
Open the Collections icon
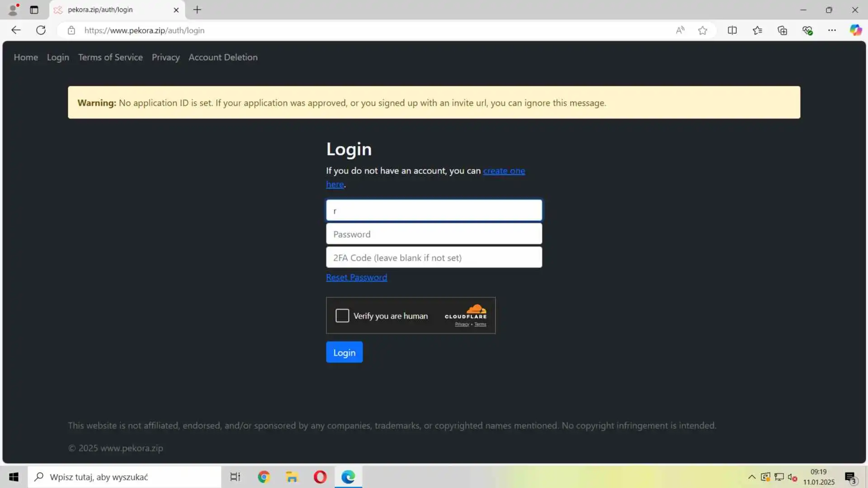[782, 30]
